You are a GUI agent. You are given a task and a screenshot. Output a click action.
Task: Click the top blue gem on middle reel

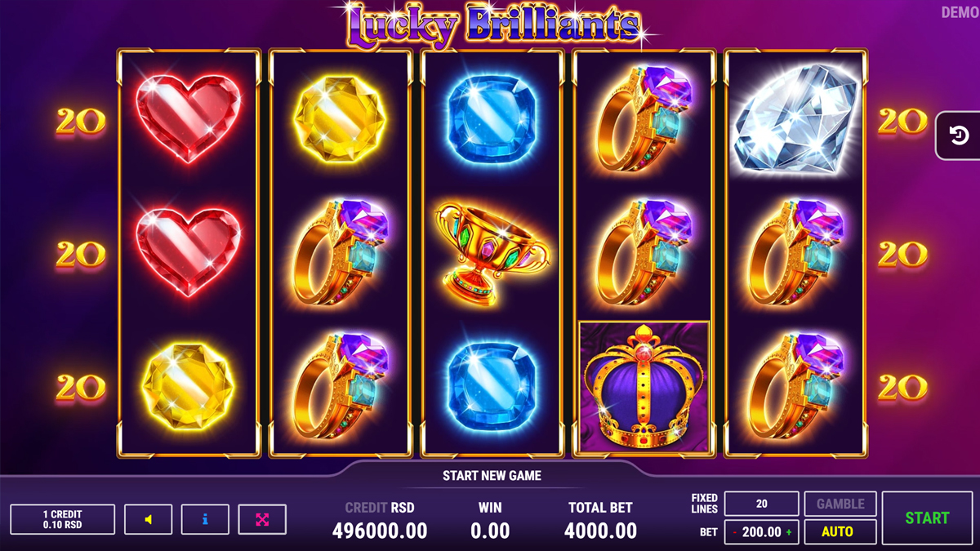pyautogui.click(x=492, y=119)
